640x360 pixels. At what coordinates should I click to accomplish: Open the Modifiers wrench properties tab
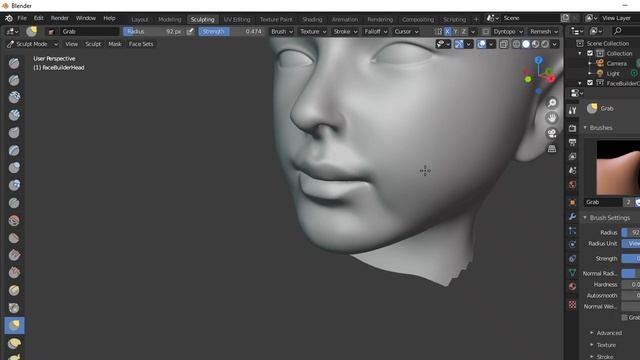(x=572, y=216)
